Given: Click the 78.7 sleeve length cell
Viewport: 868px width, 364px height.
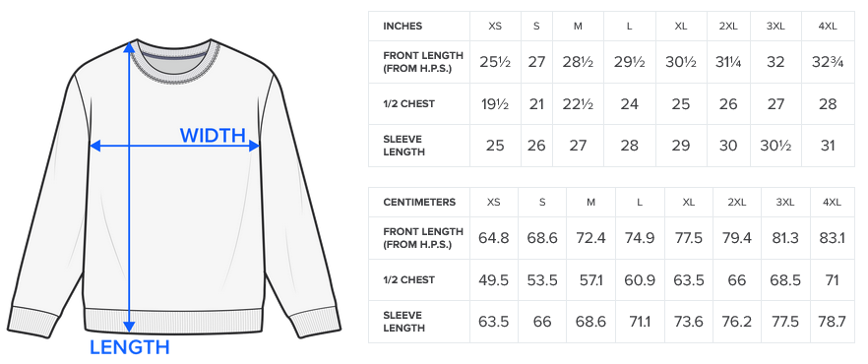Looking at the screenshot, I should tap(832, 322).
